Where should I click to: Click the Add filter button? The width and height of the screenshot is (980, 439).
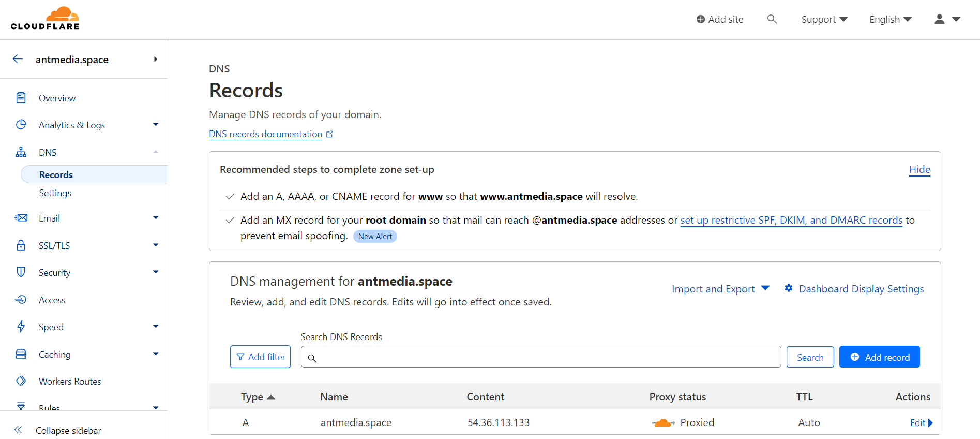(x=260, y=357)
